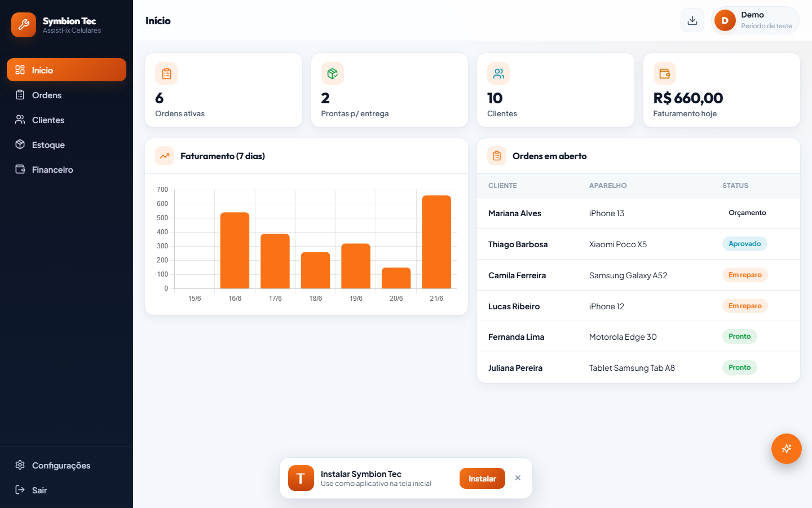The image size is (812, 508).
Task: Click Sair to log out
Action: (x=67, y=490)
